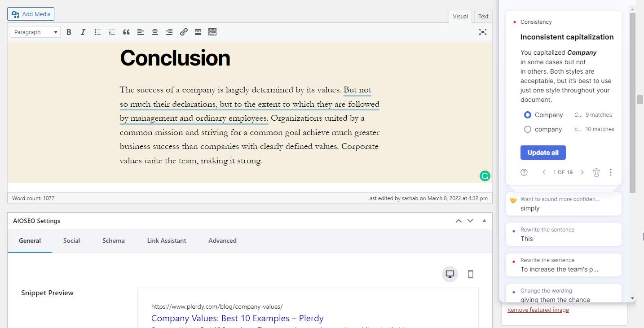Screen dimensions: 644x328
Task: Enable distraction-free writing mode
Action: pos(482,32)
